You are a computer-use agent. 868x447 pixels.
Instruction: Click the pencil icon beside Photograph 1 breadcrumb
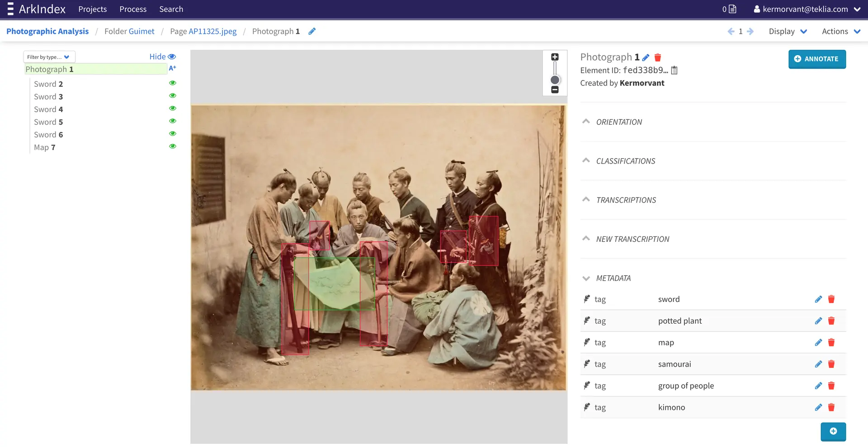pos(312,31)
